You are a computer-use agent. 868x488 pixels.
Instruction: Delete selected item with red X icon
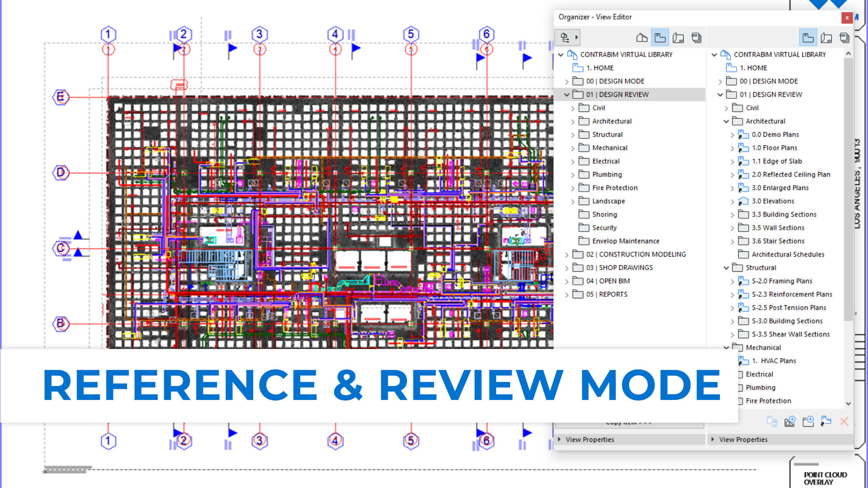pos(844,421)
